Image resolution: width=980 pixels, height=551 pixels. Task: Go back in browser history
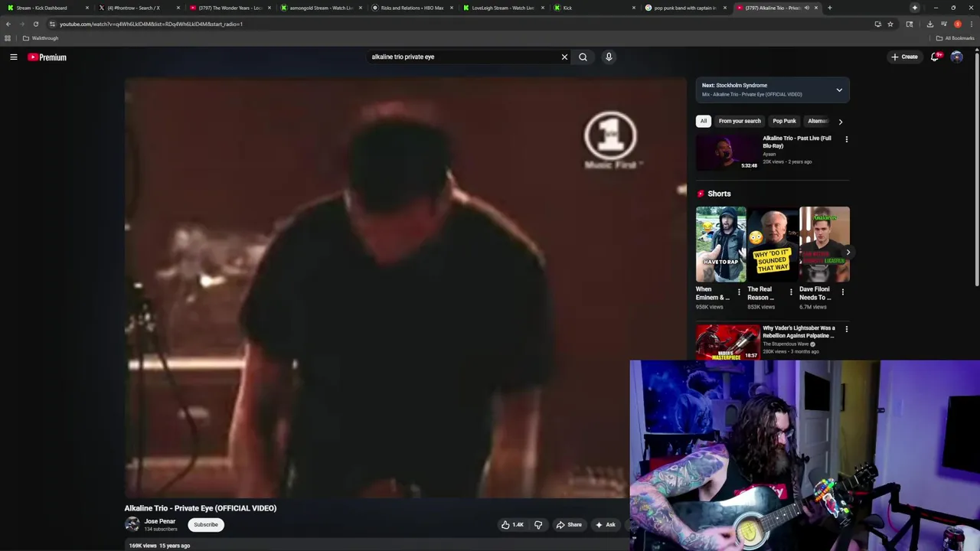tap(8, 24)
